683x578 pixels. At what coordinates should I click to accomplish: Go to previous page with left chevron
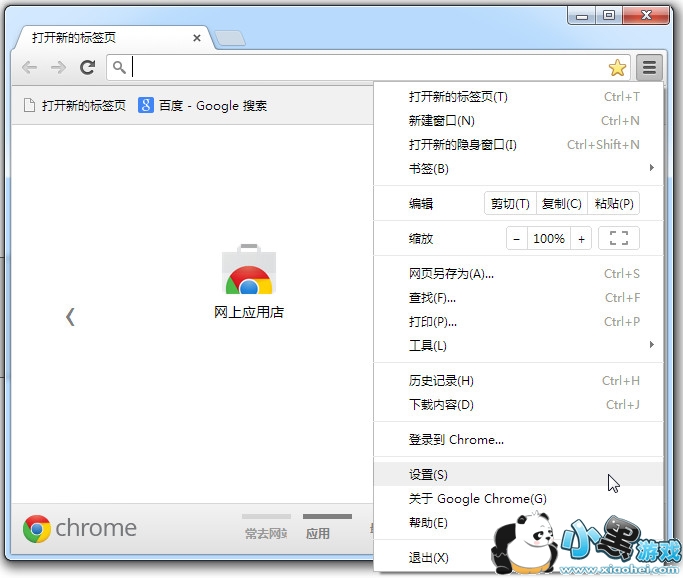click(70, 317)
